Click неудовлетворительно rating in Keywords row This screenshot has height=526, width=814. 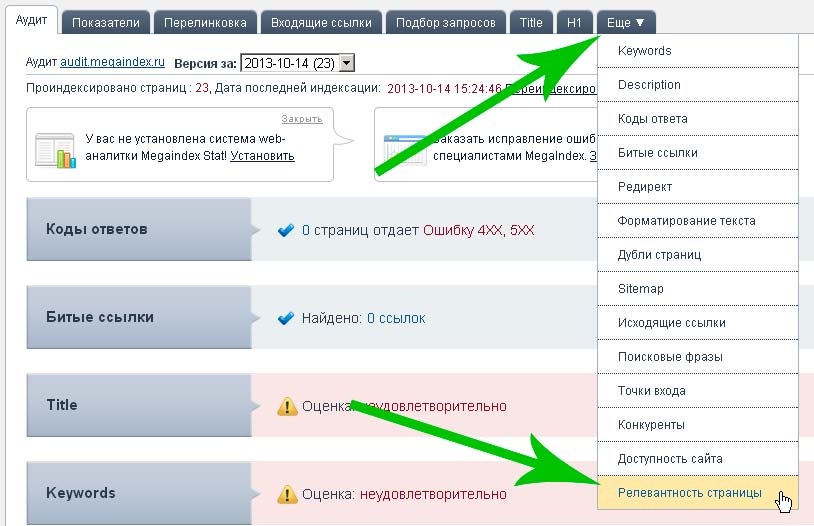[433, 494]
